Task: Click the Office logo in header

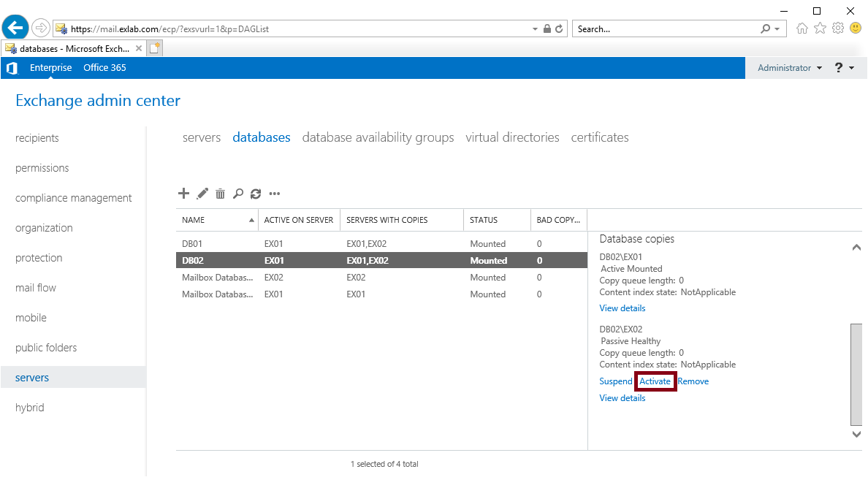Action: click(12, 67)
